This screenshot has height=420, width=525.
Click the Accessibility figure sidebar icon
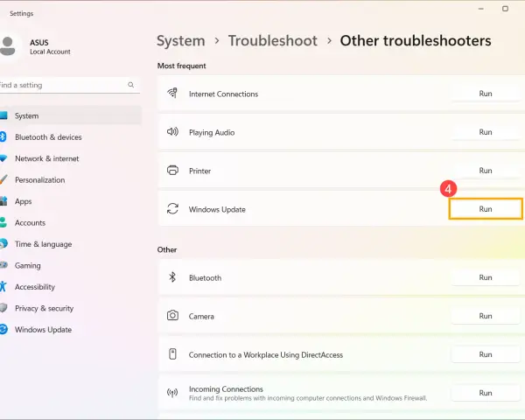point(3,286)
